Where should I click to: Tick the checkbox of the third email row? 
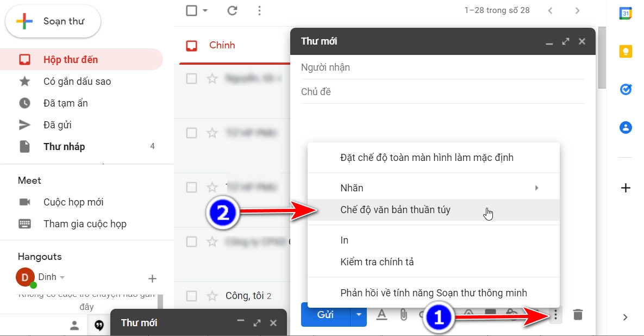point(191,188)
